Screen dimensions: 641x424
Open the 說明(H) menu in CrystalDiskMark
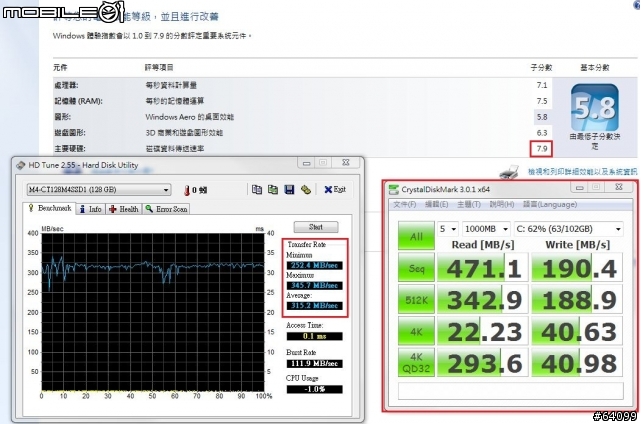[502, 204]
